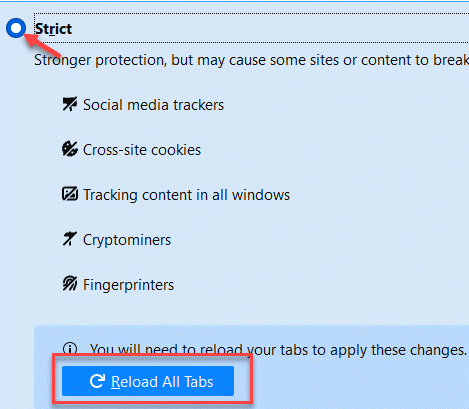Click the circular arrow icon in Reload button
The image size is (469, 409).
click(x=98, y=381)
